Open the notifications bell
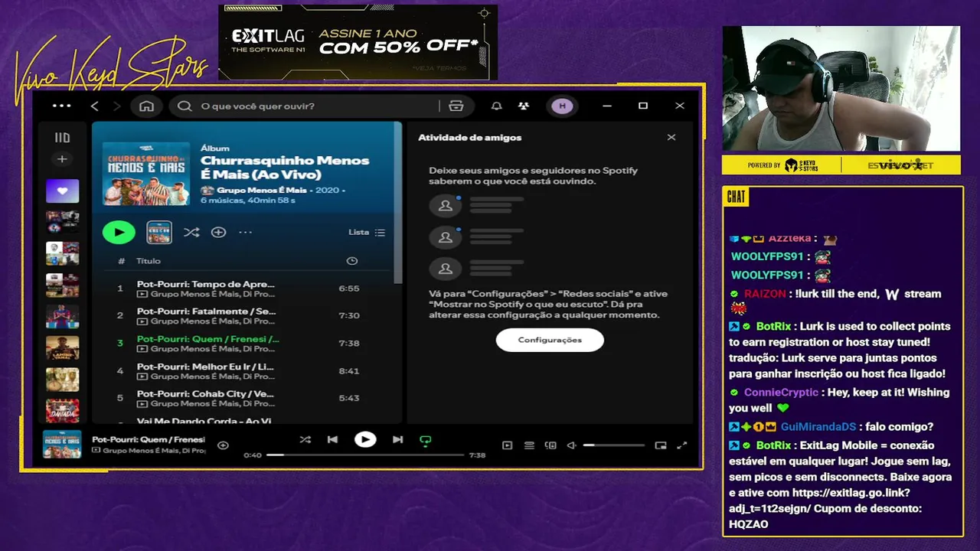The width and height of the screenshot is (980, 551). coord(497,106)
